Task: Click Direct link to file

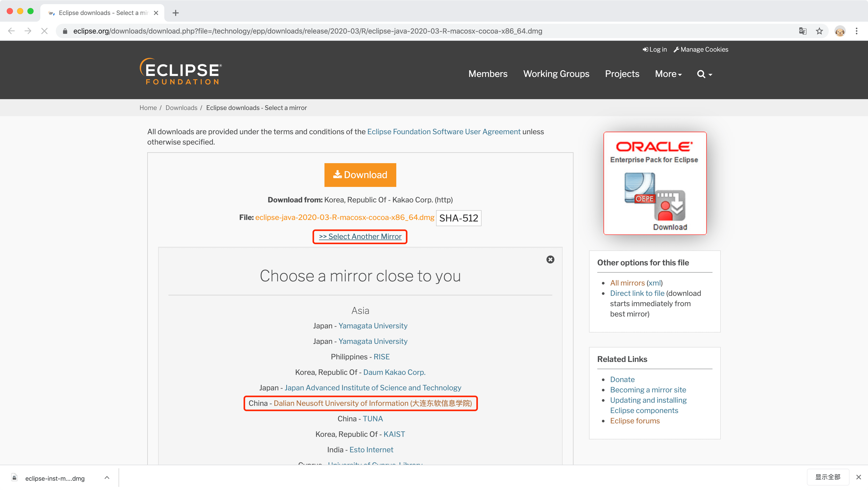Action: point(637,293)
